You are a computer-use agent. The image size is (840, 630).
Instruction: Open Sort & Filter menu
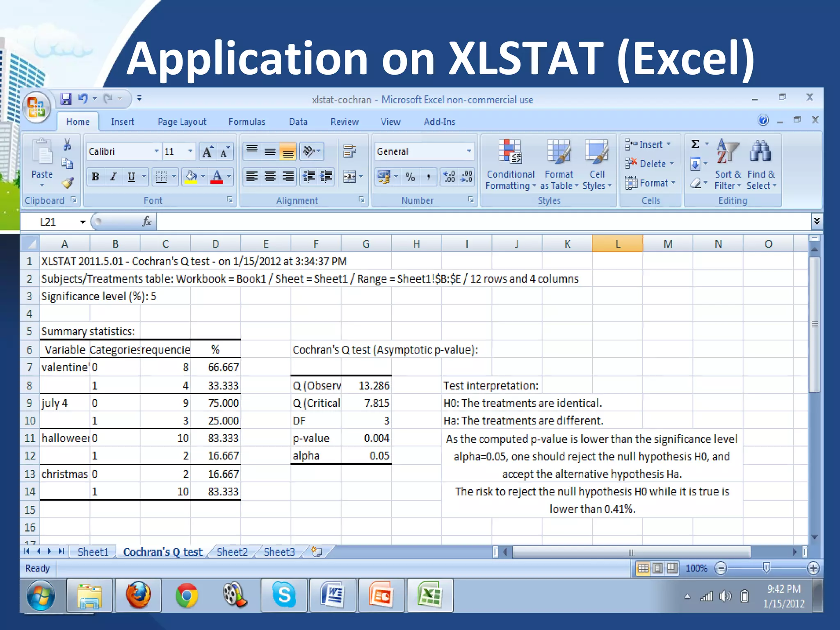(728, 165)
